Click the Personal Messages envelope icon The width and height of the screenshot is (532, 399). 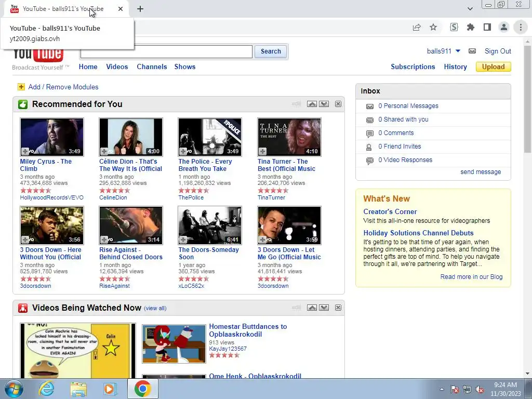tap(370, 107)
